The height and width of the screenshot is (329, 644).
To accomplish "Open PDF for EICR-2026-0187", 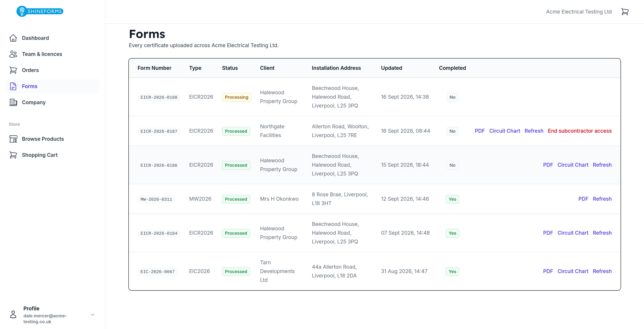I will click(480, 131).
